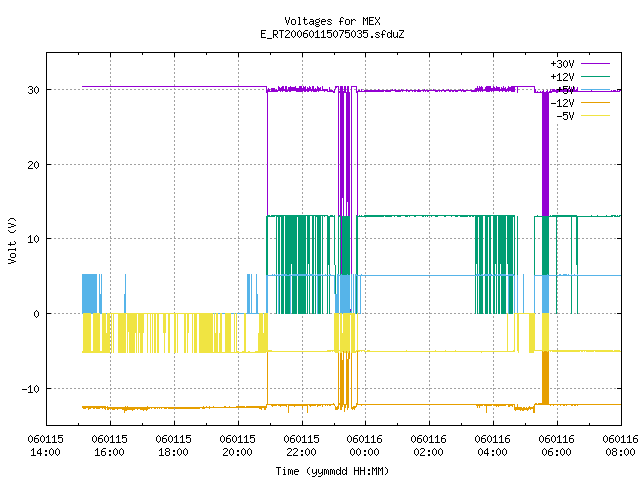Click the chart title 'Voltages for MEX'
Screen dimensions: 640x480
click(332, 21)
